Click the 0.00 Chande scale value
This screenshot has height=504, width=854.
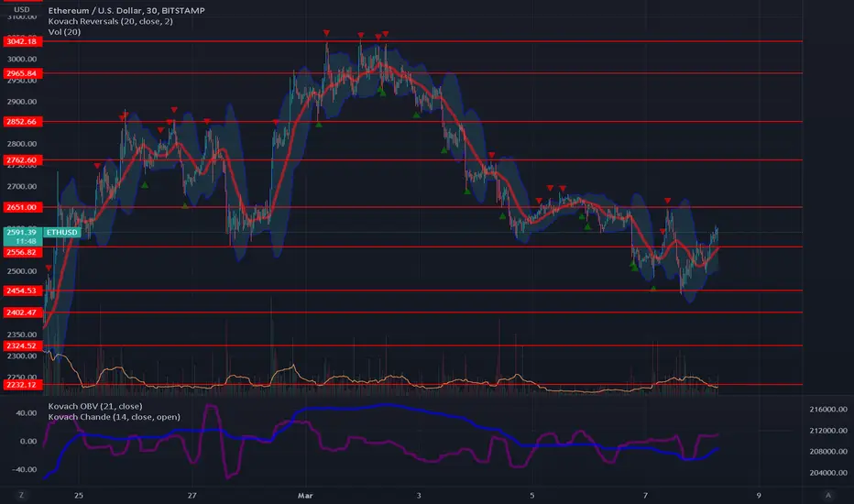[x=28, y=442]
